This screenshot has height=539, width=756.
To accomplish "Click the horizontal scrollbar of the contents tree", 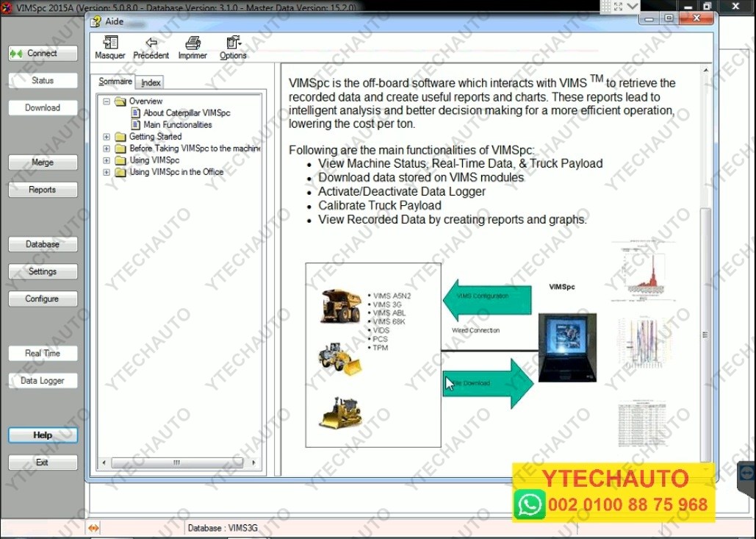I will 176,463.
